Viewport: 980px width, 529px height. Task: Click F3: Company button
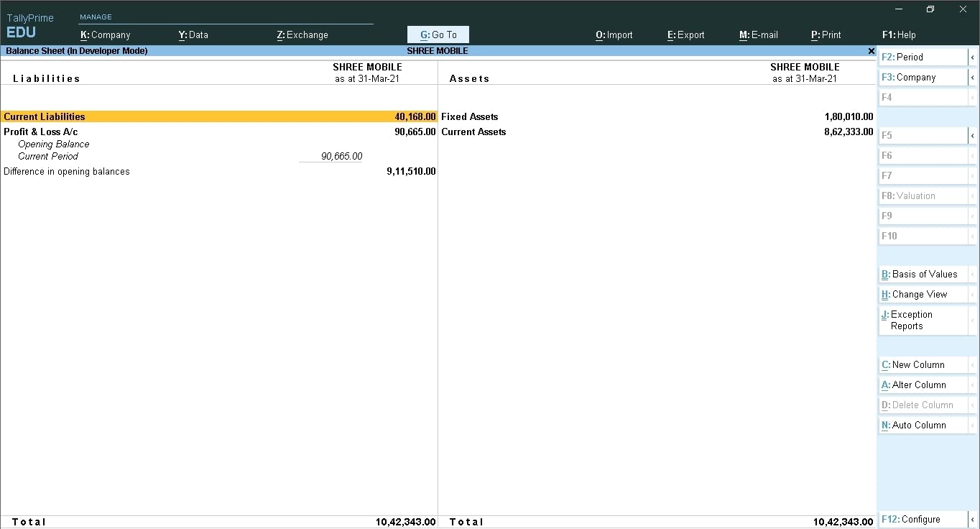923,77
